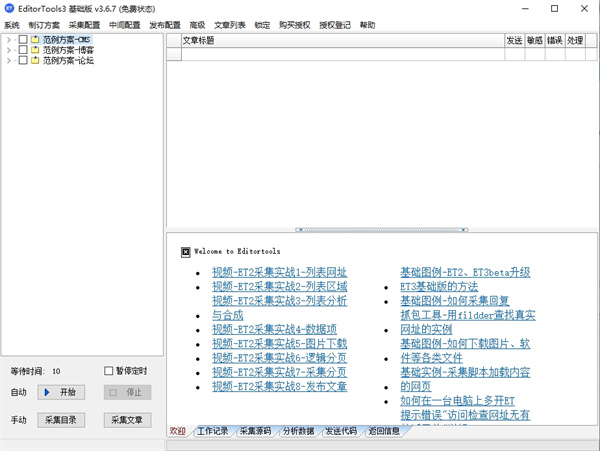The image size is (600, 451).
Task: Click the empty first row title cell
Action: [343, 54]
